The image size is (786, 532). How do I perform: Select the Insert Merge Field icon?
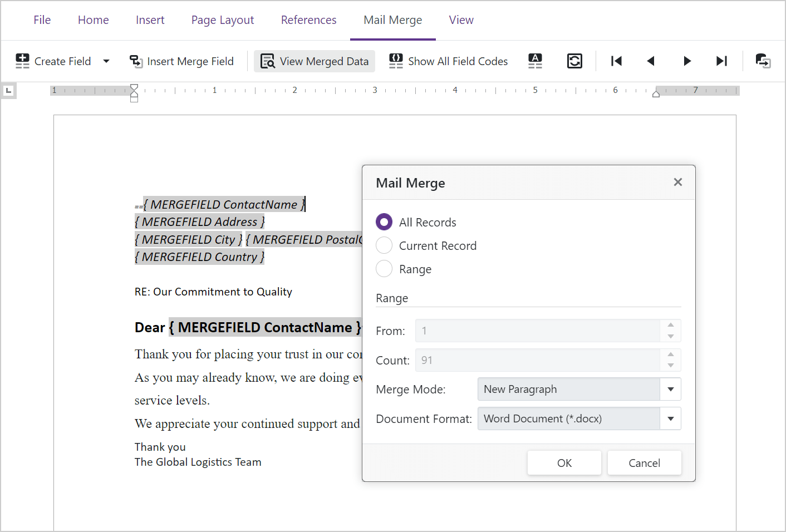136,61
